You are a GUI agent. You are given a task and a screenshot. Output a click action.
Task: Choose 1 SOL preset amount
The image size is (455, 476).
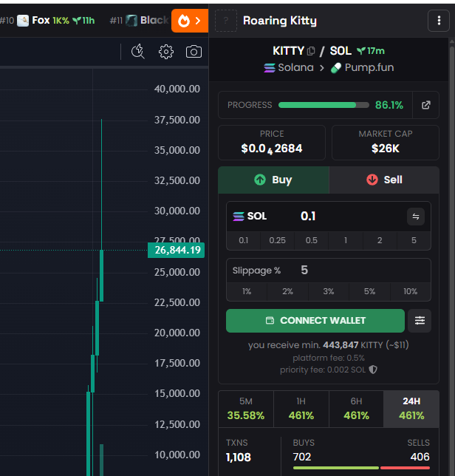pyautogui.click(x=346, y=240)
